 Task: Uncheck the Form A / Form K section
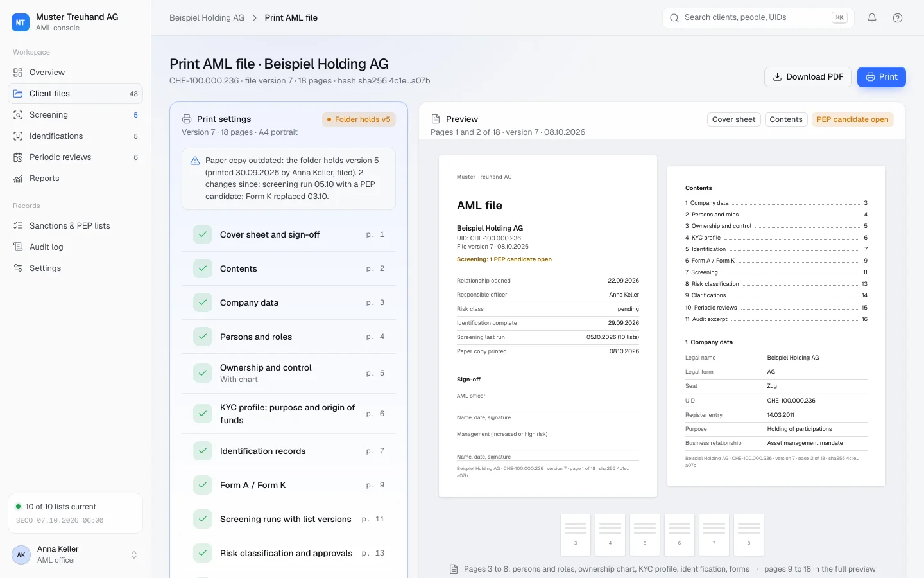(203, 485)
